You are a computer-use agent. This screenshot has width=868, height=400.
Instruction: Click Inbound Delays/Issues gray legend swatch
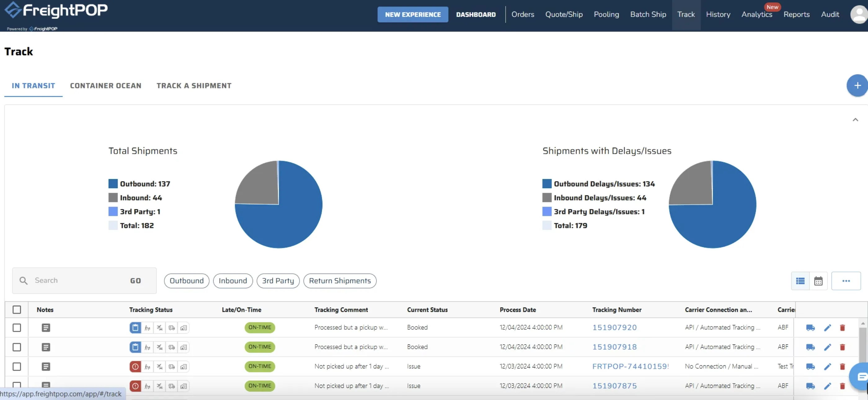click(x=547, y=198)
